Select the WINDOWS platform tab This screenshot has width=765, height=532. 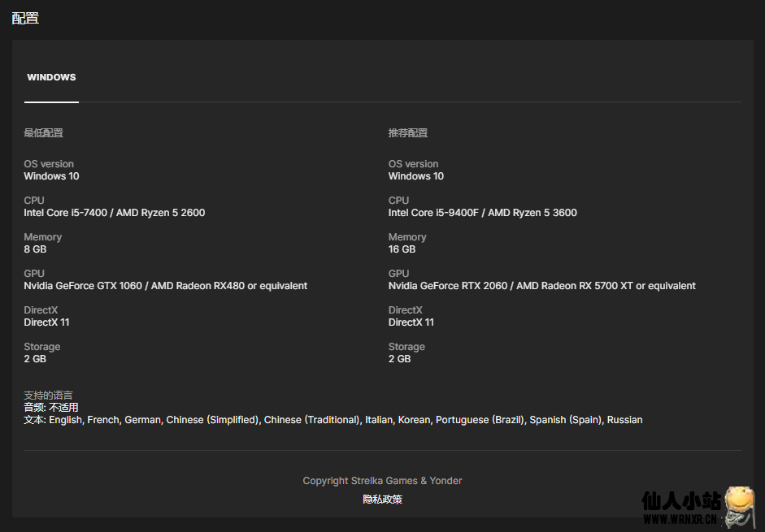pyautogui.click(x=51, y=78)
